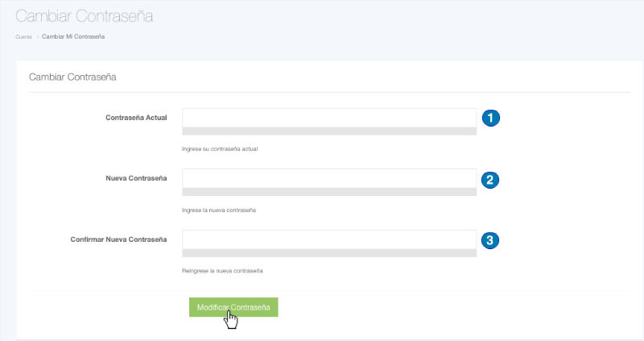Image resolution: width=644 pixels, height=341 pixels.
Task: Click the blue number 2 badge
Action: tap(491, 179)
